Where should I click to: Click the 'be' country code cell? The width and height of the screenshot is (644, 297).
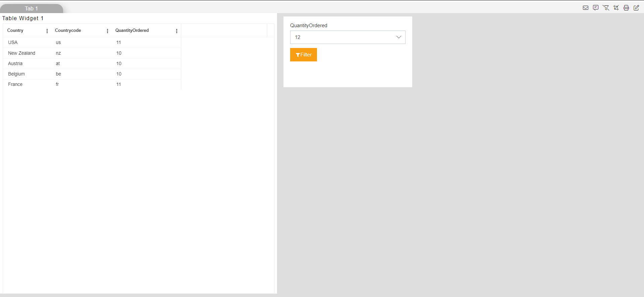click(58, 74)
